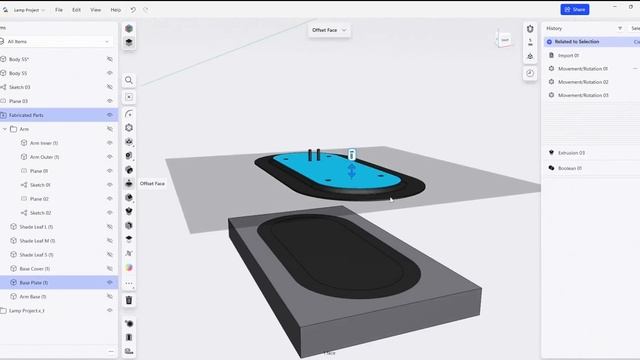Click the blue arrow handle on the plate

352,171
